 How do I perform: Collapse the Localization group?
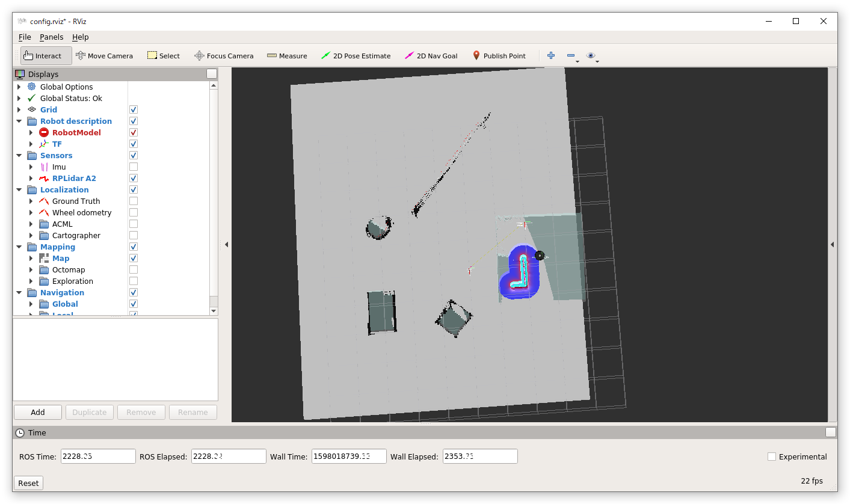pyautogui.click(x=19, y=189)
